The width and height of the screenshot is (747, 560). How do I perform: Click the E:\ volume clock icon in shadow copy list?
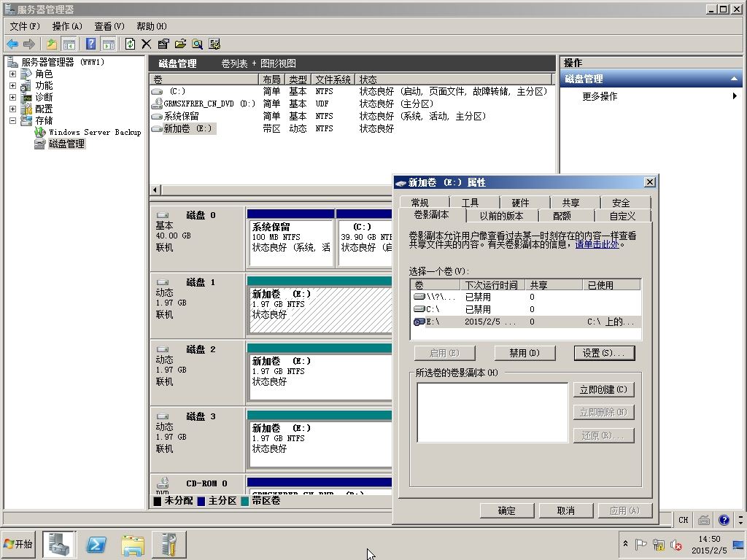coord(419,322)
